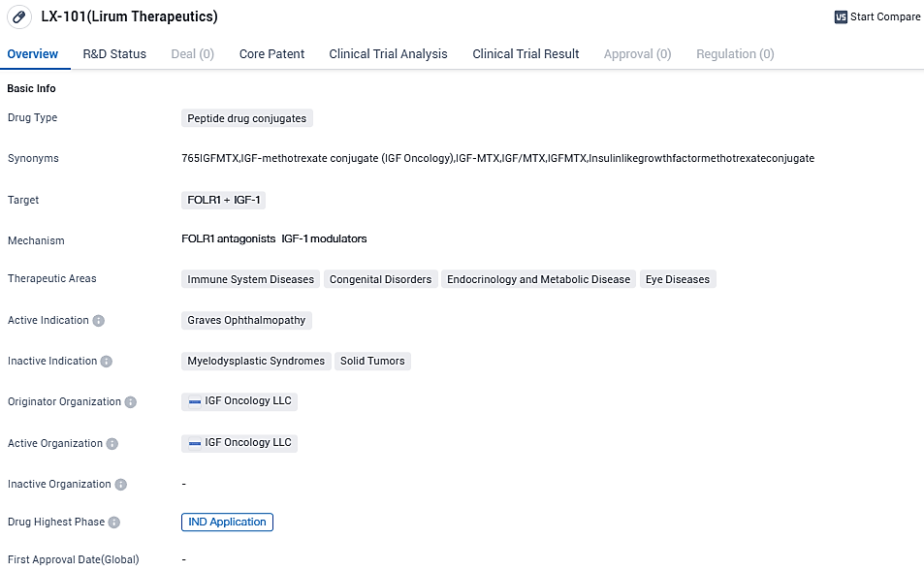Open the Core Patent tab

pyautogui.click(x=271, y=54)
